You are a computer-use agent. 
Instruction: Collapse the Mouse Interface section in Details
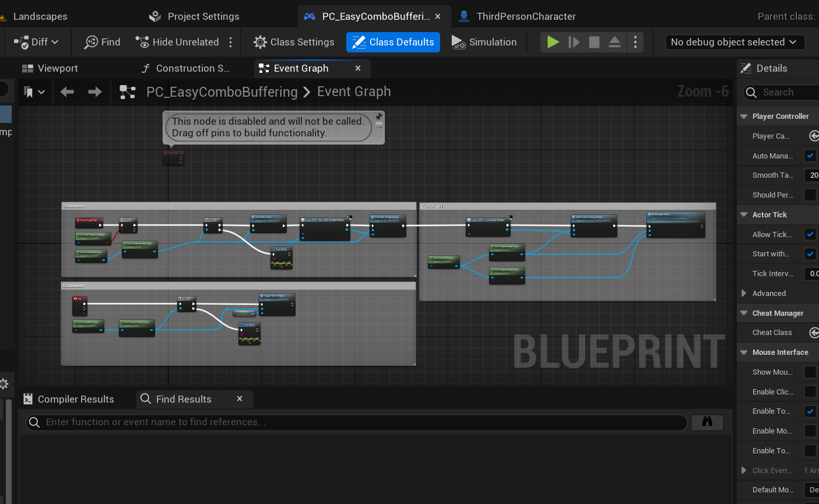tap(744, 352)
